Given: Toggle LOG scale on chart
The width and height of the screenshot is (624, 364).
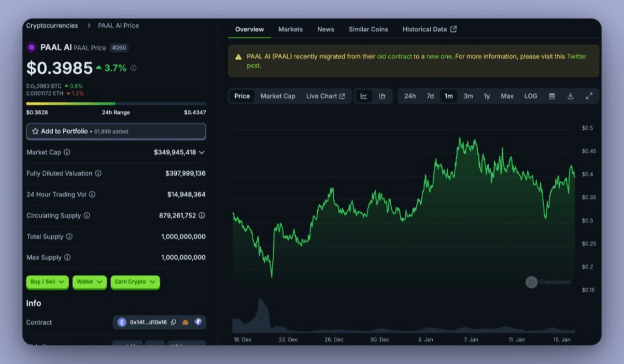Looking at the screenshot, I should click(x=530, y=96).
